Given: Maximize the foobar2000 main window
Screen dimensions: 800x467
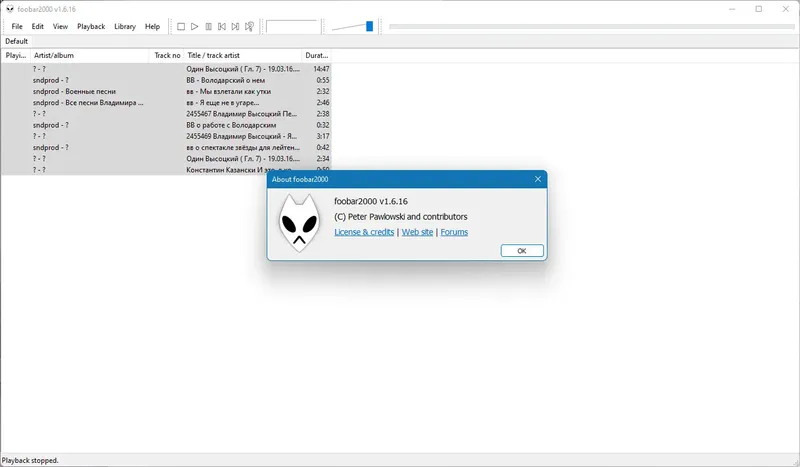Looking at the screenshot, I should [759, 9].
